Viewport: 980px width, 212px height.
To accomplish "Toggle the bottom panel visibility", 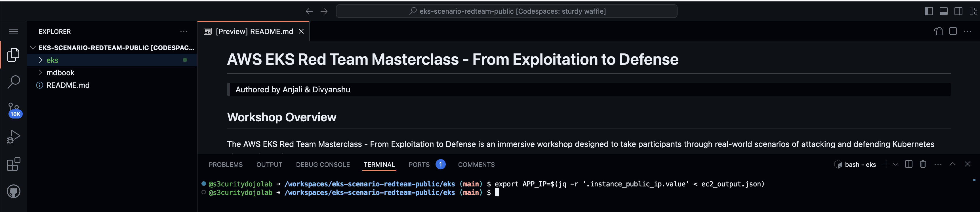I will pyautogui.click(x=943, y=11).
